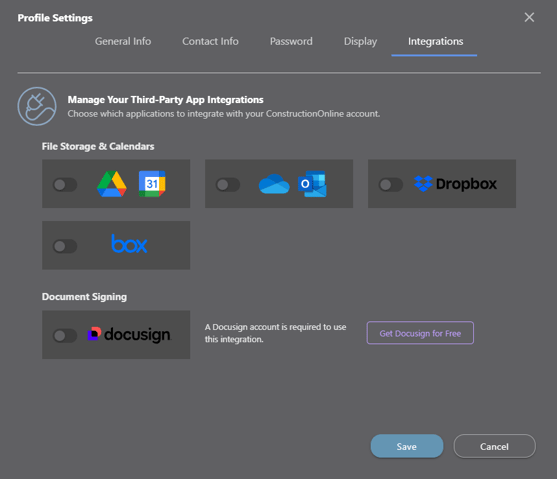Viewport: 557px width, 479px height.
Task: Click the 'Choose which applications to integrate' description
Action: (224, 114)
